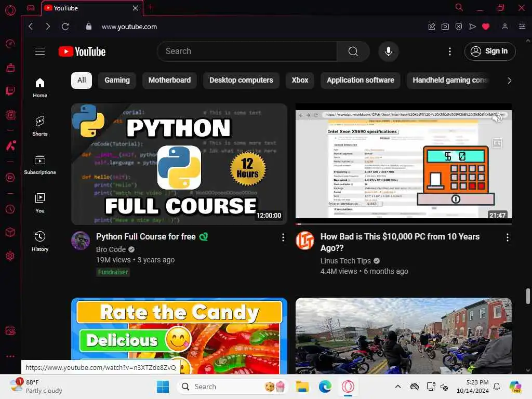Go forward to the next page
532x399 pixels.
48,26
